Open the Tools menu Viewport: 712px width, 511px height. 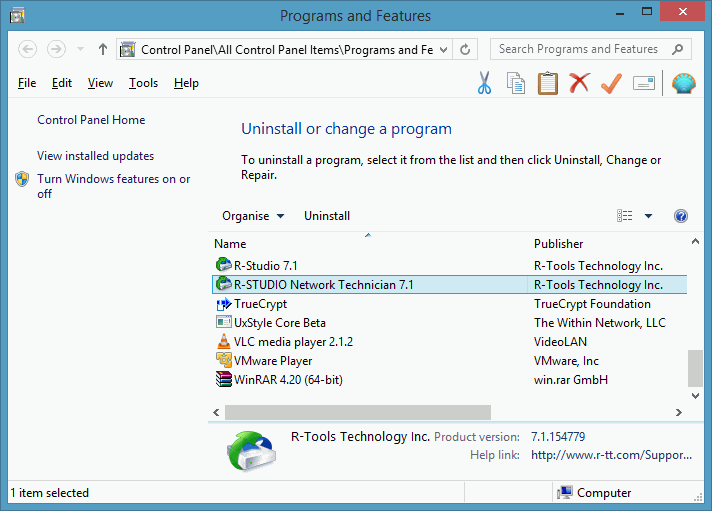[x=143, y=83]
